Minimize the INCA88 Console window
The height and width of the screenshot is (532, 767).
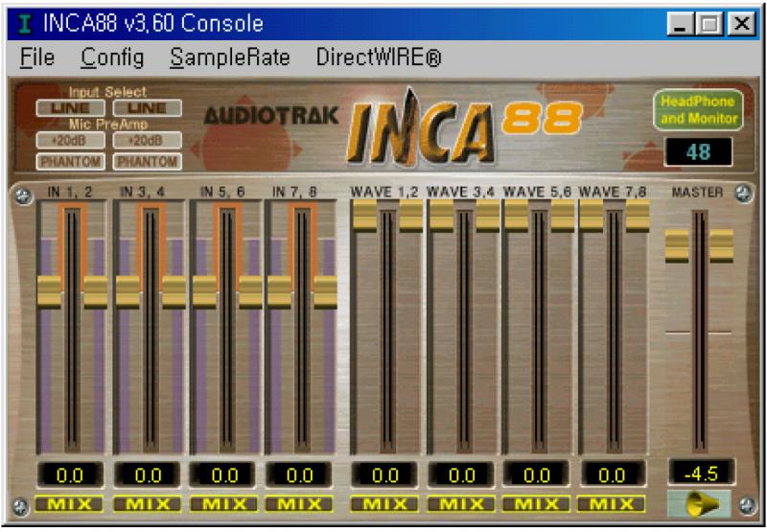(680, 23)
